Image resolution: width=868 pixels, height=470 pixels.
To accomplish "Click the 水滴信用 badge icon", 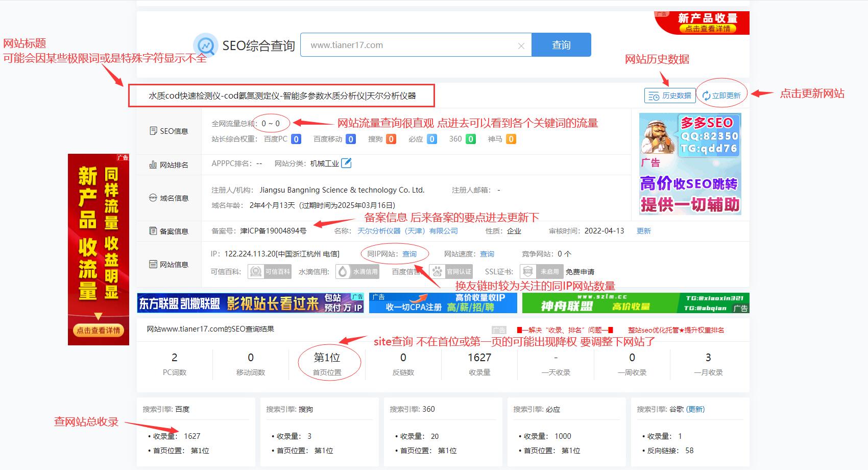I will click(357, 271).
